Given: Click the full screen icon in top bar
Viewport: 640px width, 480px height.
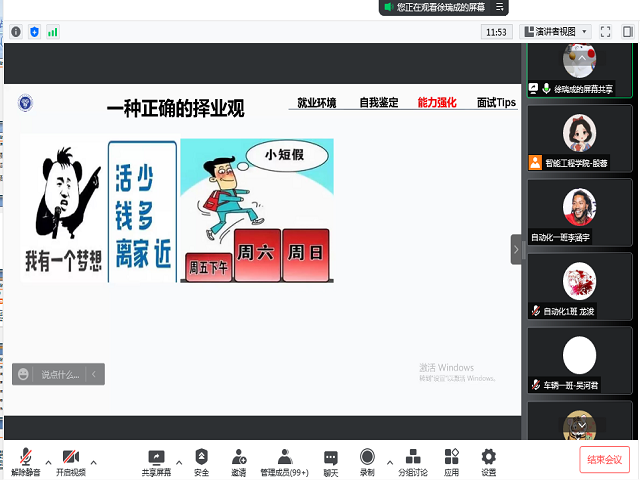Looking at the screenshot, I should tap(605, 32).
